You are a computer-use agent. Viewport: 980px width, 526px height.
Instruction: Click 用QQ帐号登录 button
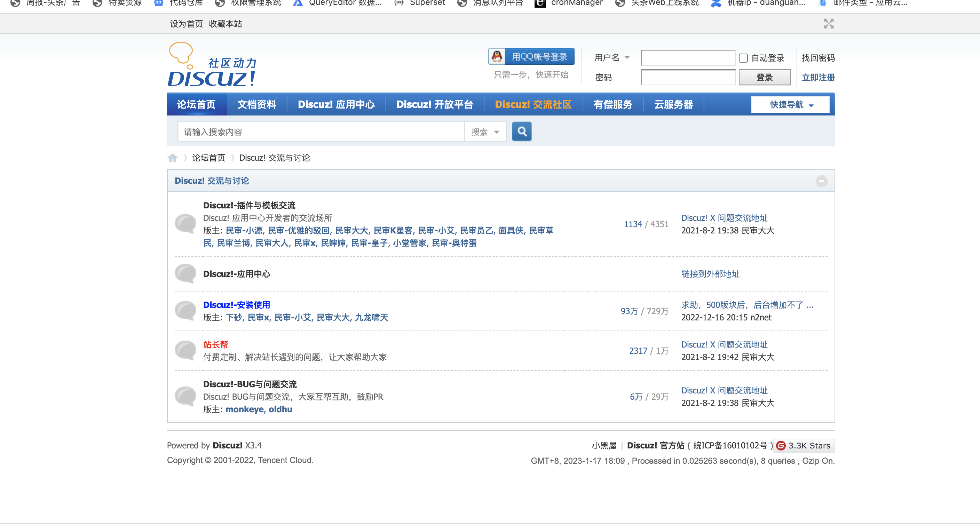click(531, 57)
